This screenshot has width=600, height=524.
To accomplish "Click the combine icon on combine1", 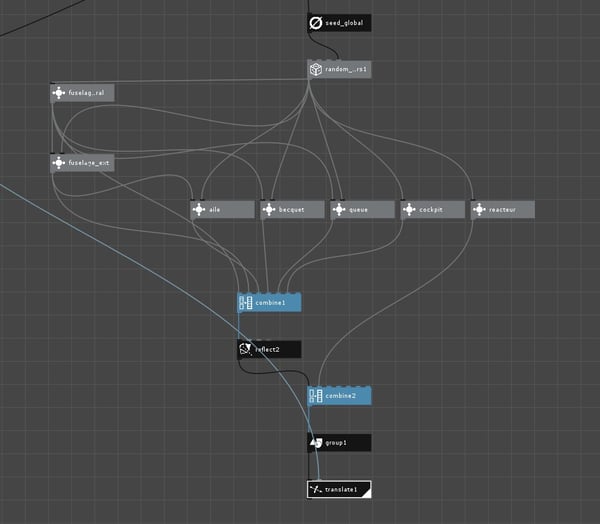I will coord(246,303).
